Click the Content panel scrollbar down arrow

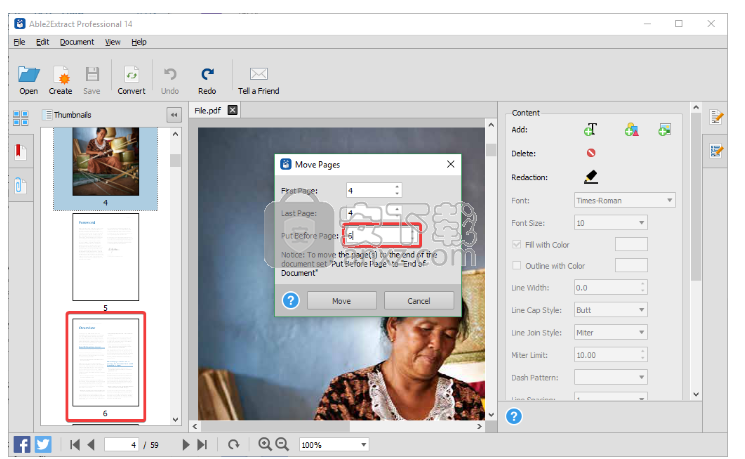696,394
